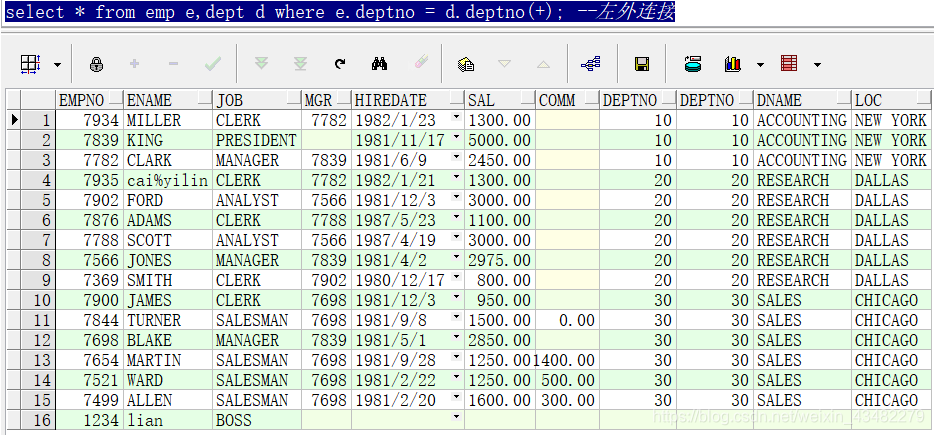Open the dropdown beside the chart icon
The height and width of the screenshot is (435, 934).
tap(760, 64)
